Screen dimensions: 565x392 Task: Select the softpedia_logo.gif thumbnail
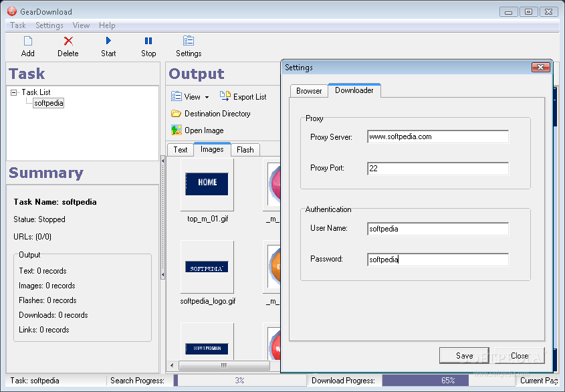(207, 267)
